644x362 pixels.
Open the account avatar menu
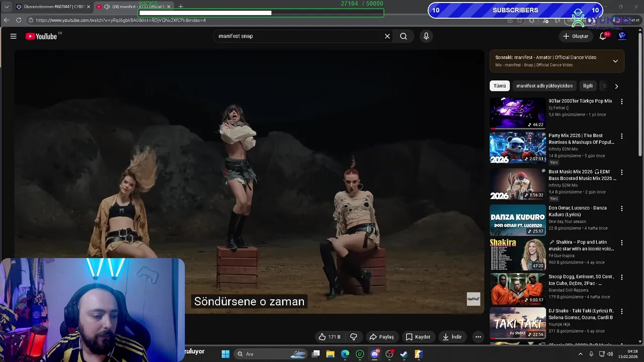tap(622, 36)
